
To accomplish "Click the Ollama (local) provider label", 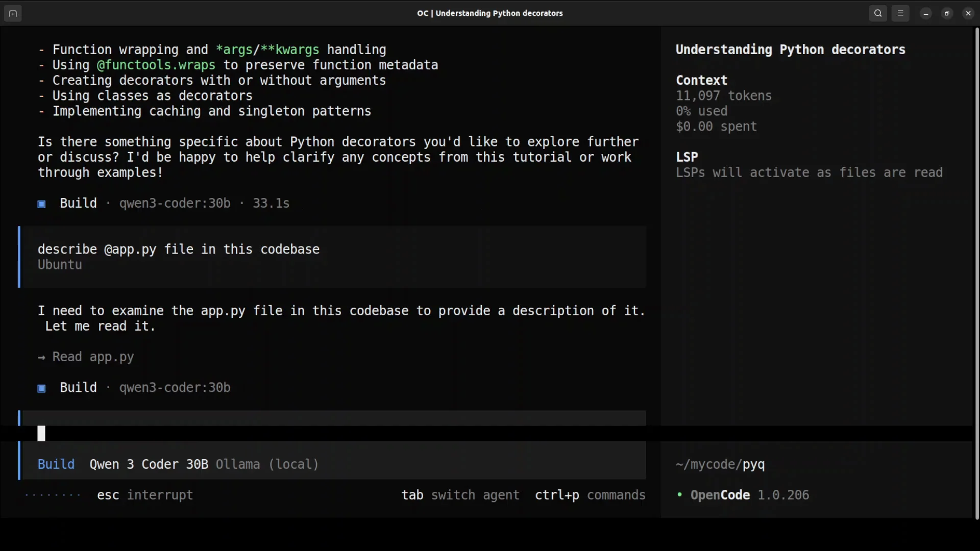I will tap(267, 464).
